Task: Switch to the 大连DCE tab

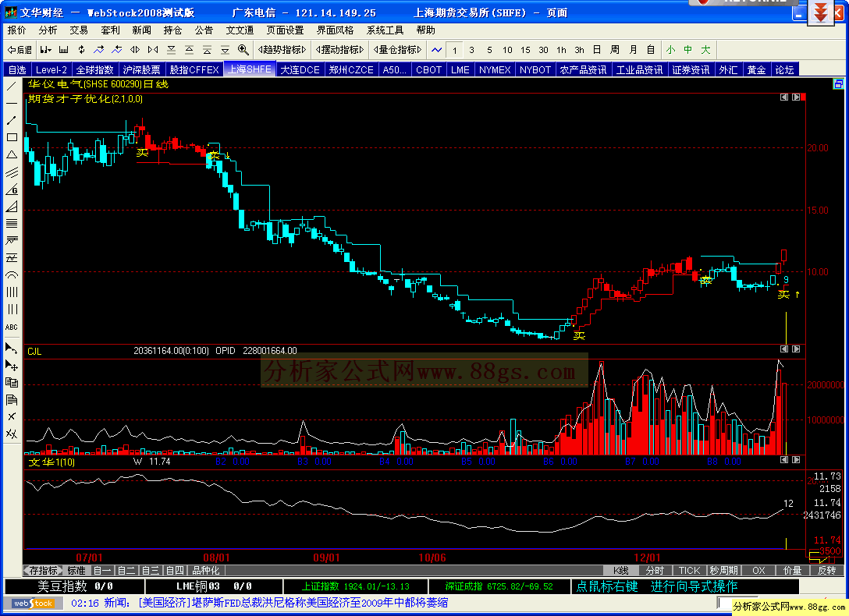Action: tap(300, 69)
